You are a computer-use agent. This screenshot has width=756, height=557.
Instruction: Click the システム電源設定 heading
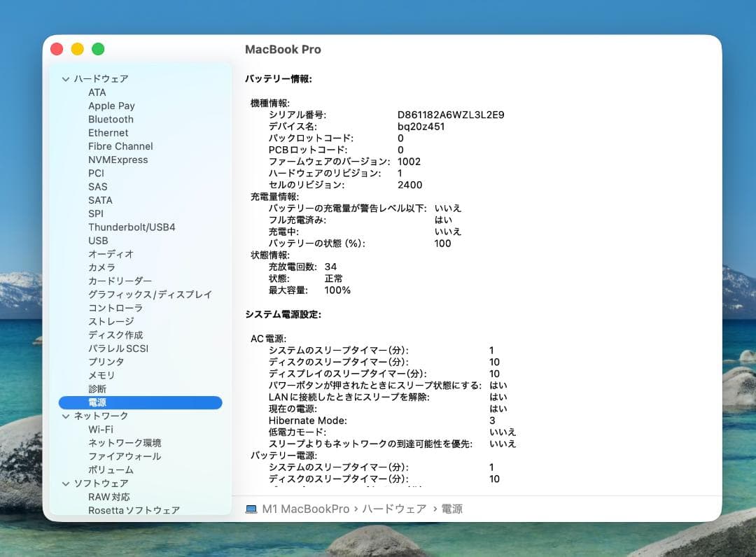283,315
